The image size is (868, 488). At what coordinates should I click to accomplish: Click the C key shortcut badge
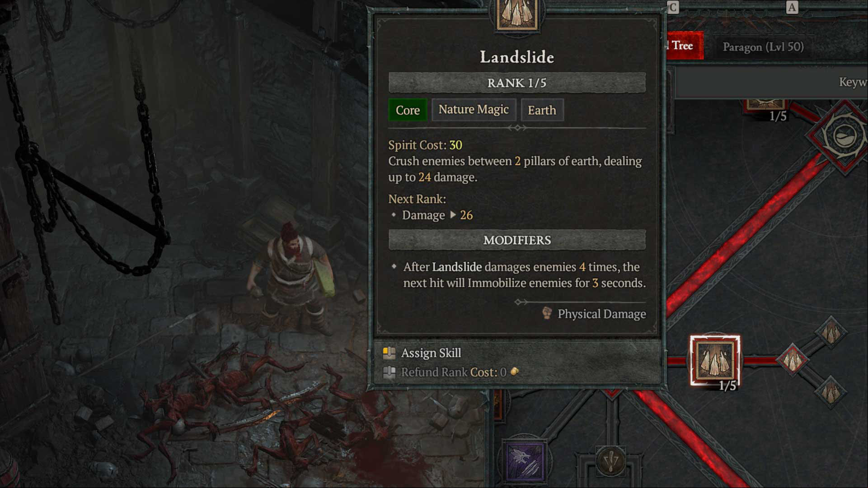pyautogui.click(x=673, y=8)
